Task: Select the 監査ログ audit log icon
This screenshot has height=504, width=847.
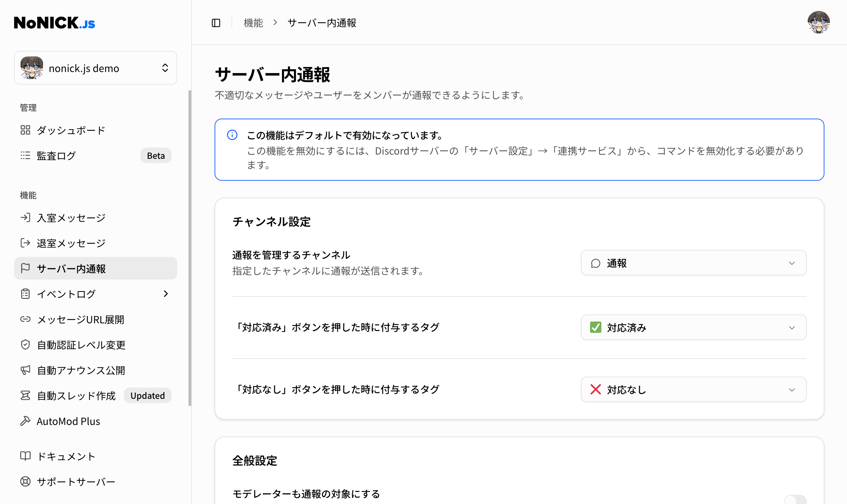Action: (25, 155)
